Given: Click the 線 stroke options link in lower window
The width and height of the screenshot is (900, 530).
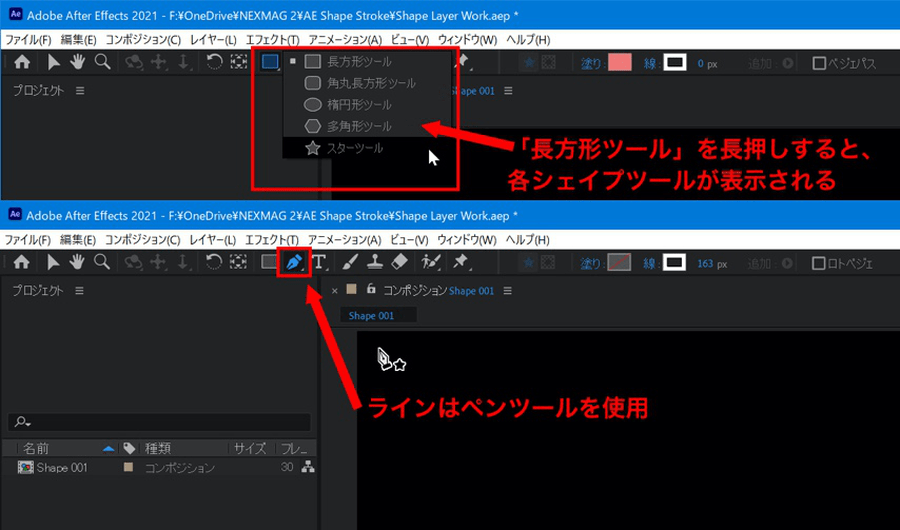Looking at the screenshot, I should [649, 264].
